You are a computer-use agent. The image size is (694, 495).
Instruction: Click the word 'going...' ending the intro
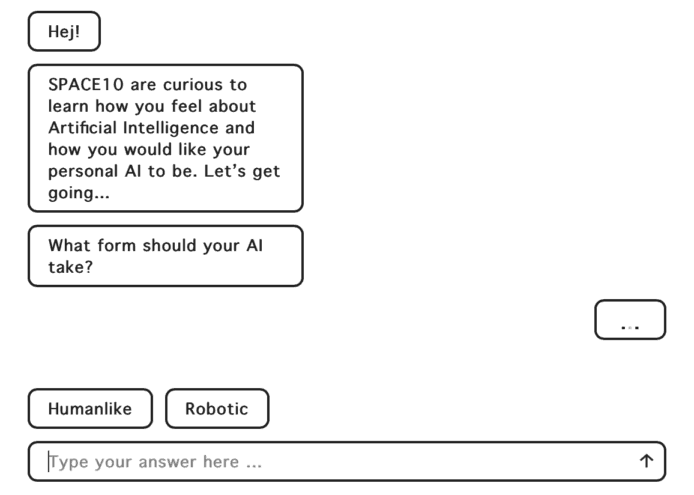78,193
